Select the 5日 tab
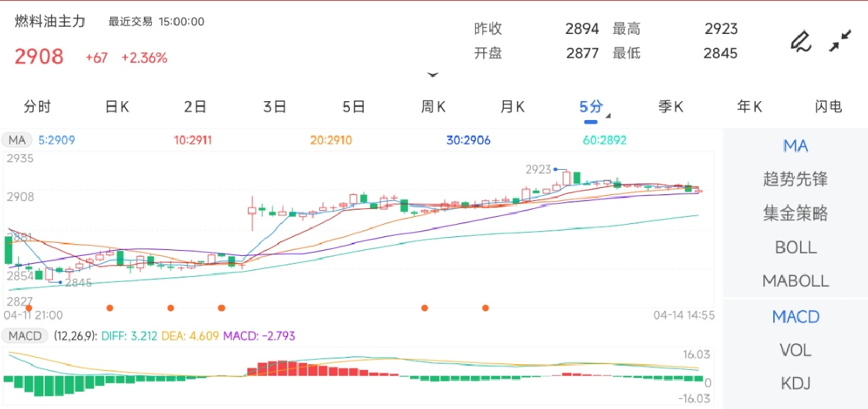This screenshot has width=868, height=409. point(354,107)
